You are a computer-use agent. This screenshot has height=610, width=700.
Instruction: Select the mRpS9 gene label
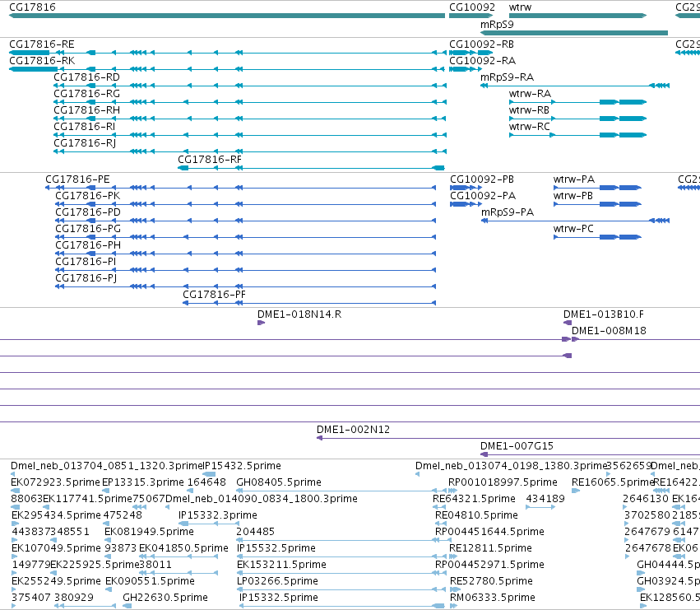click(497, 25)
